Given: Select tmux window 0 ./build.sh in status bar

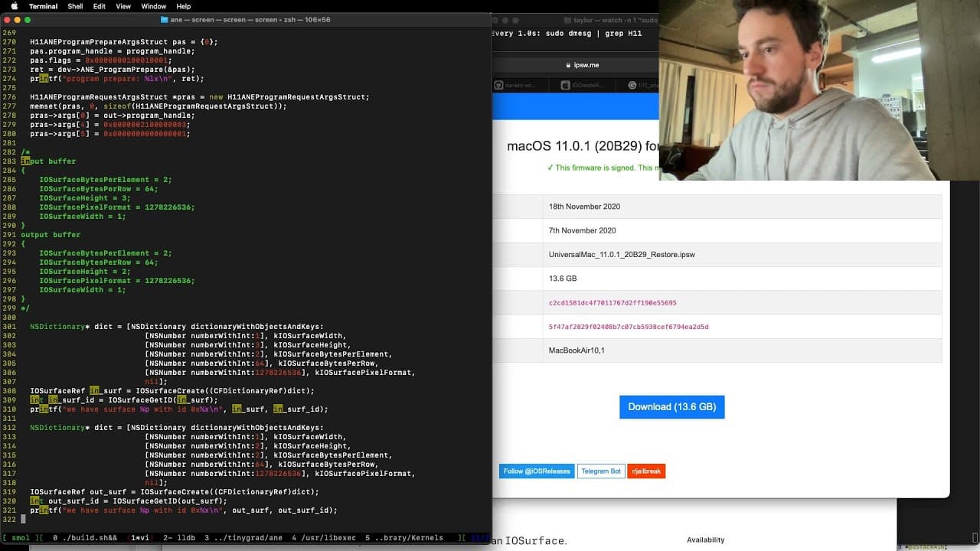Looking at the screenshot, I should click(x=84, y=538).
